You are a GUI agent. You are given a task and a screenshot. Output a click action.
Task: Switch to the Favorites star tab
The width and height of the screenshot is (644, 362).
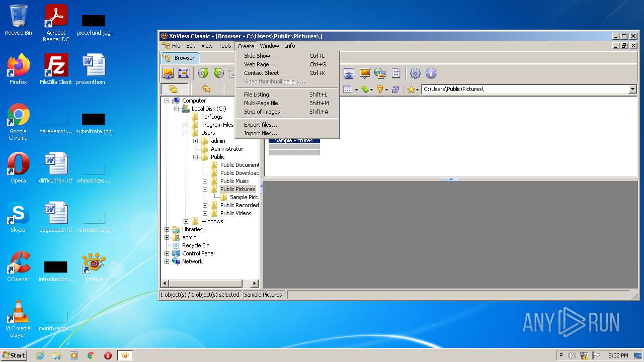coord(206,89)
